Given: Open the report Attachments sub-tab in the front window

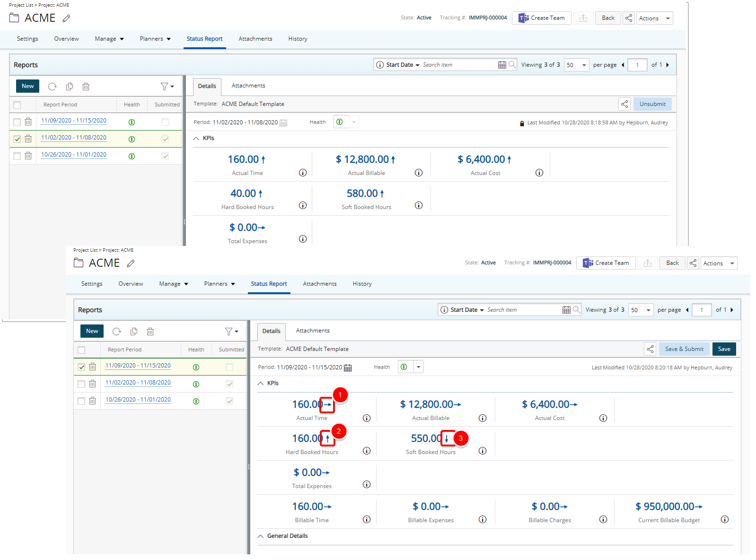Looking at the screenshot, I should [x=313, y=331].
